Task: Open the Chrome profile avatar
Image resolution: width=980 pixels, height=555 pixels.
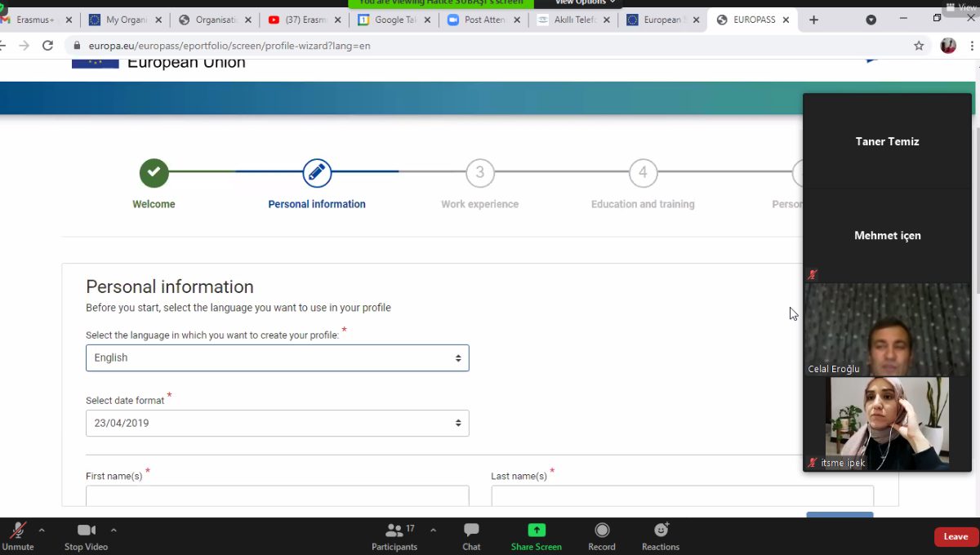Action: point(948,46)
